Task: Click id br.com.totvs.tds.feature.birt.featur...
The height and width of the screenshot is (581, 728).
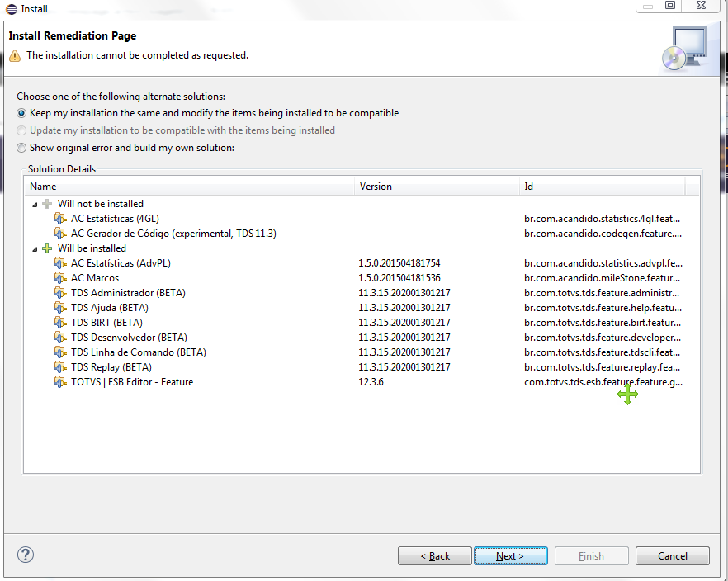Action: [603, 323]
